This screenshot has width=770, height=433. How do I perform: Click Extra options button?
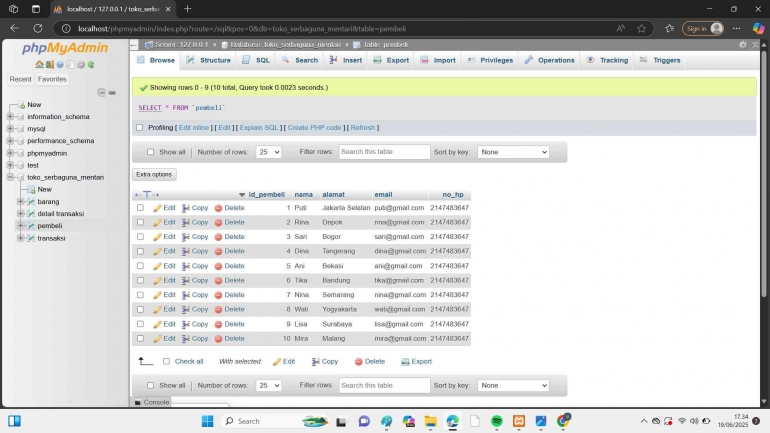(154, 175)
